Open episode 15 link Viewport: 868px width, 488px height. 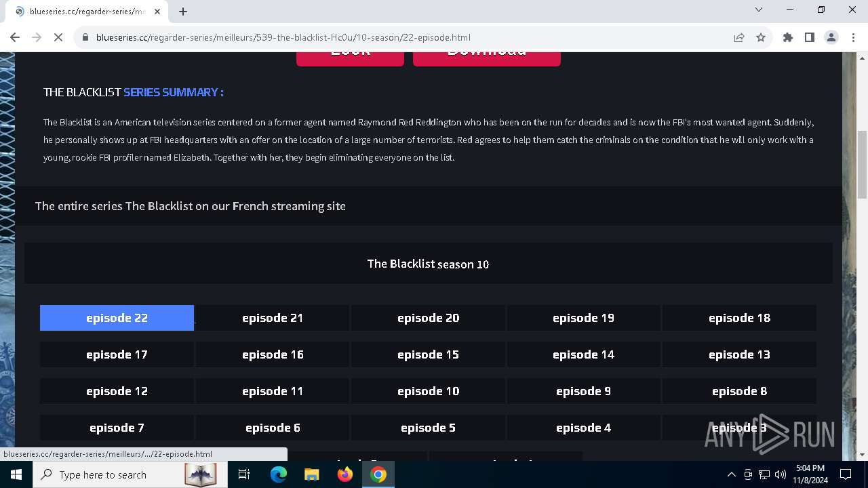tap(429, 354)
